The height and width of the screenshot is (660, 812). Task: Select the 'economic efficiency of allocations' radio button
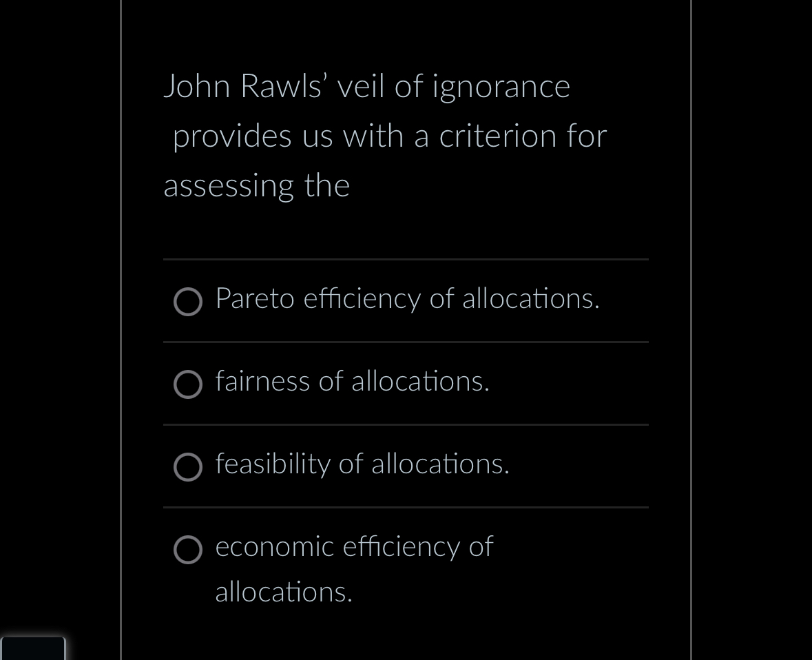tap(187, 550)
